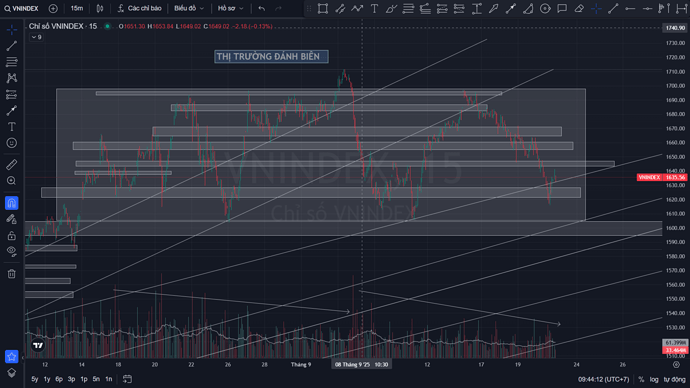690x388 pixels.
Task: Open chart settings gear near price axis
Action: coord(676,365)
